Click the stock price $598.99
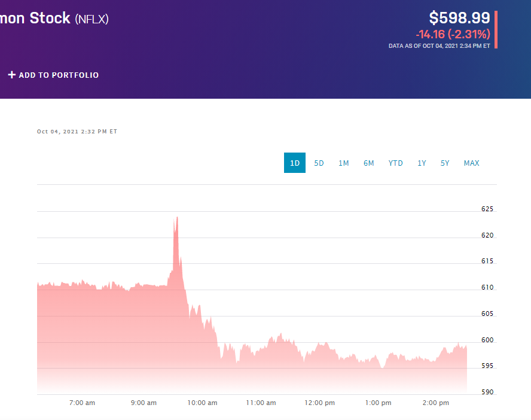Screen dimensions: 531x420 (x=460, y=18)
